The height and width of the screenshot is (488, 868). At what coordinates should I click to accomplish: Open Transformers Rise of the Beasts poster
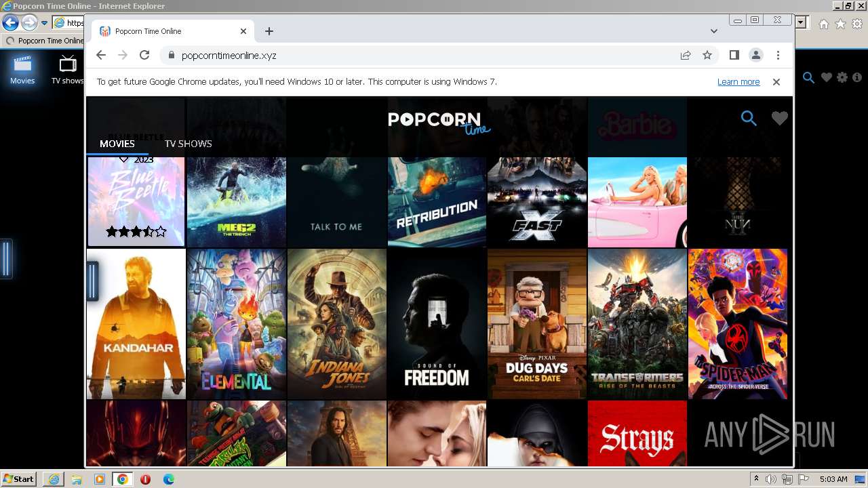637,324
